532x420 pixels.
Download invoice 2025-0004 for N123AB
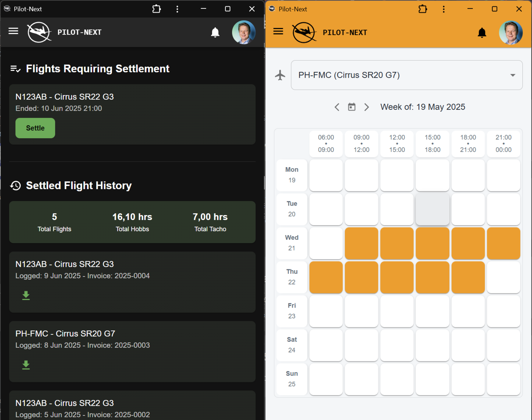coord(26,295)
